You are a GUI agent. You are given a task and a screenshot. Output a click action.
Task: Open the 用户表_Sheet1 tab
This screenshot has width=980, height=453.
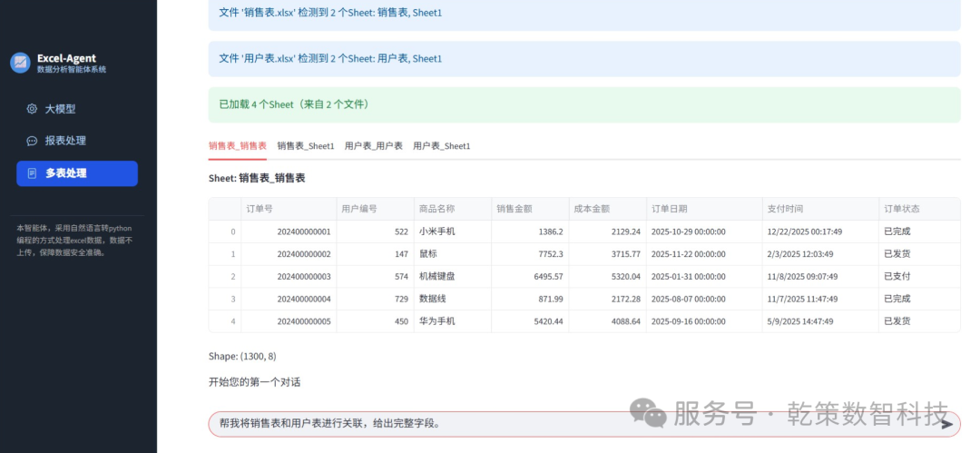click(x=441, y=145)
